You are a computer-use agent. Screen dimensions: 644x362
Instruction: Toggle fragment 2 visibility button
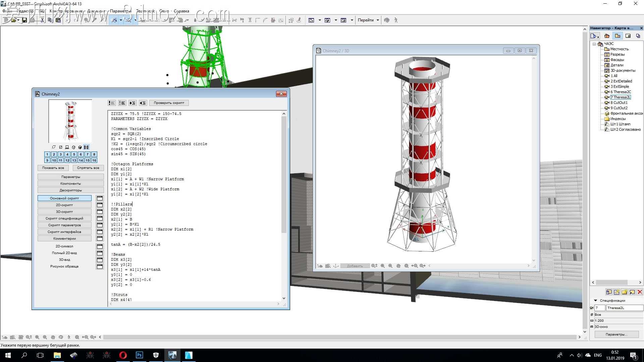click(x=54, y=154)
